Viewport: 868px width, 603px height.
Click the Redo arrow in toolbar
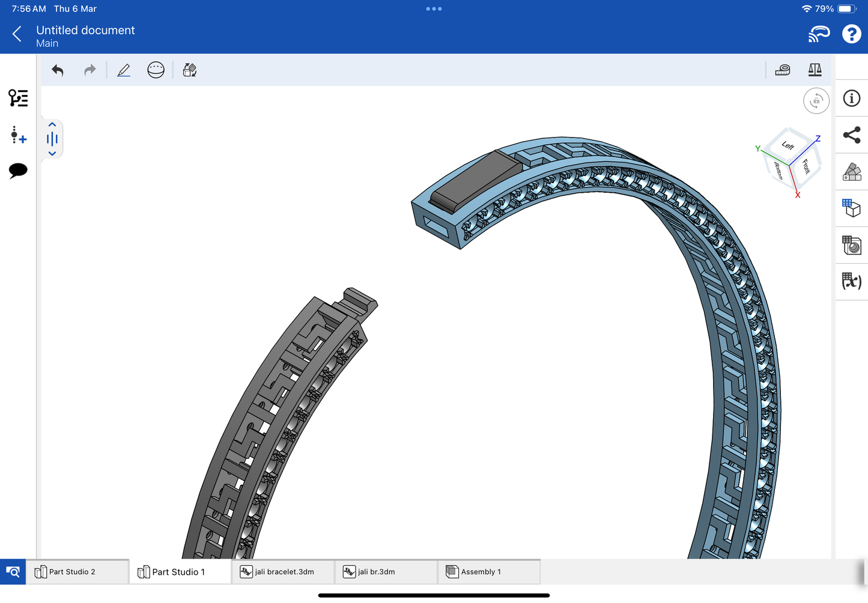coord(90,70)
